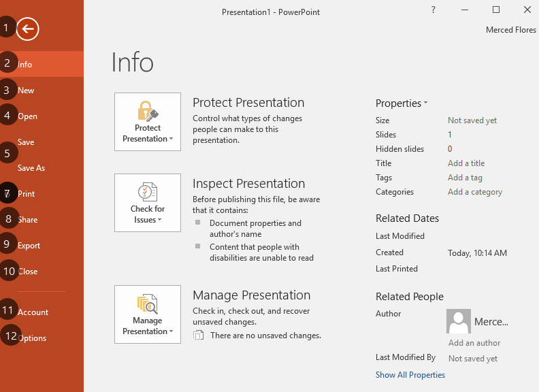The width and height of the screenshot is (539, 392).
Task: Click the author avatar picture
Action: pos(459,321)
